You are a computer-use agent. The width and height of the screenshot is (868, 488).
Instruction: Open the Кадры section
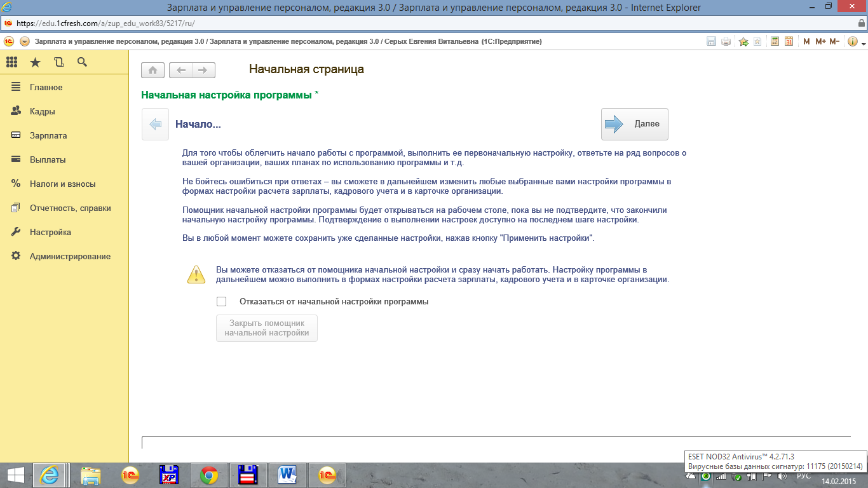42,111
